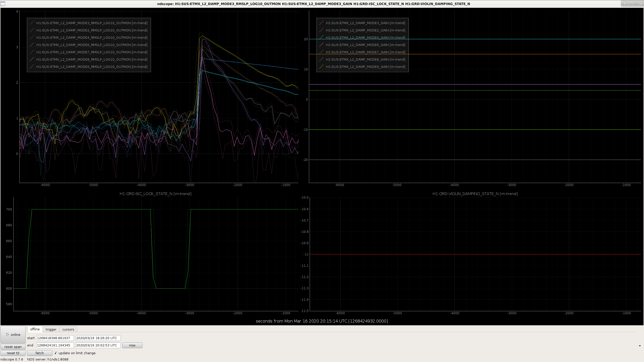Click MODE2_GAIN legend line icon
The height and width of the screenshot is (362, 644).
[x=321, y=30]
